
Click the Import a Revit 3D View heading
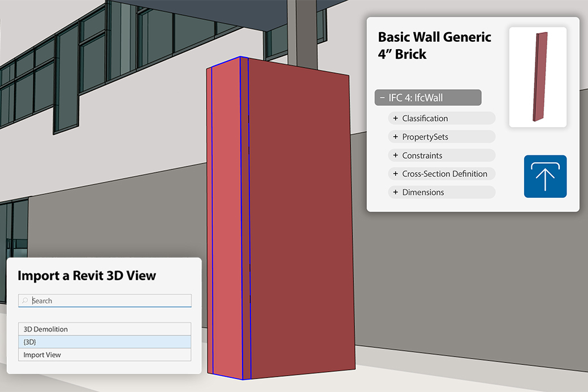(87, 276)
